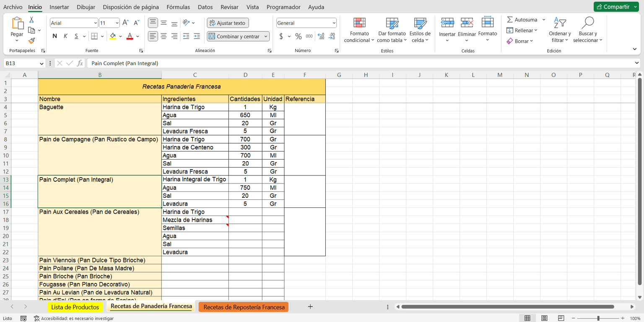Click the formula bar text
The width and height of the screenshot is (644, 322).
point(125,63)
